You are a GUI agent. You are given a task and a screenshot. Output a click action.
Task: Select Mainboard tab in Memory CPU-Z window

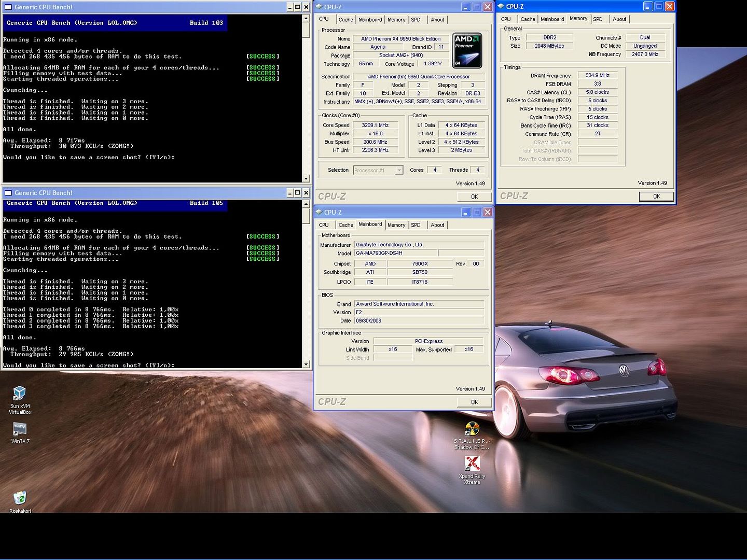[552, 19]
